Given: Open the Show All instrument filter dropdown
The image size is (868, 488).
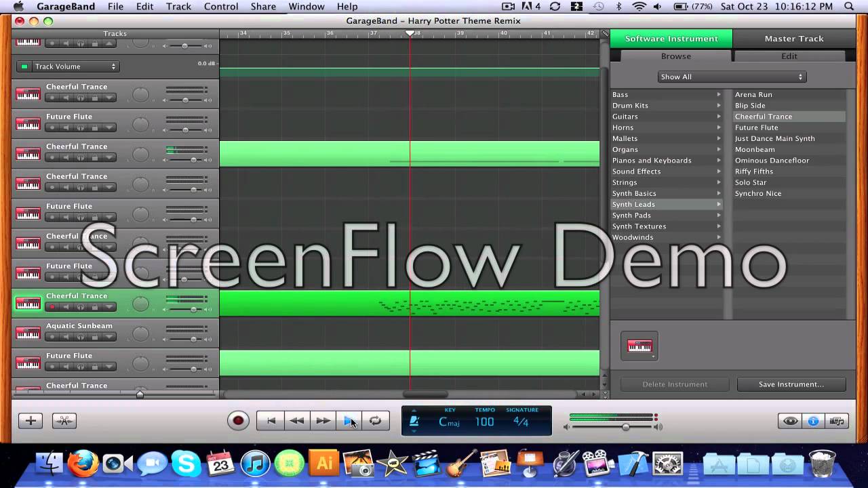Looking at the screenshot, I should pyautogui.click(x=731, y=77).
